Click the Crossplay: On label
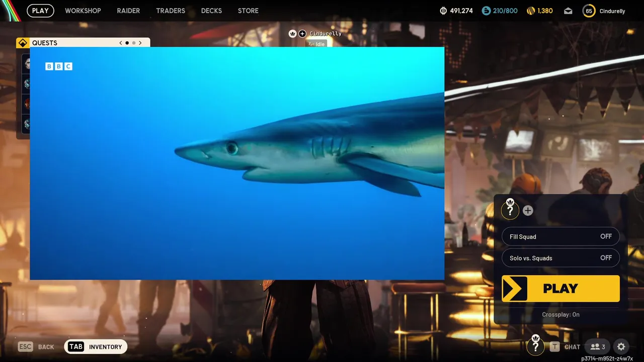644x362 pixels. 560,315
